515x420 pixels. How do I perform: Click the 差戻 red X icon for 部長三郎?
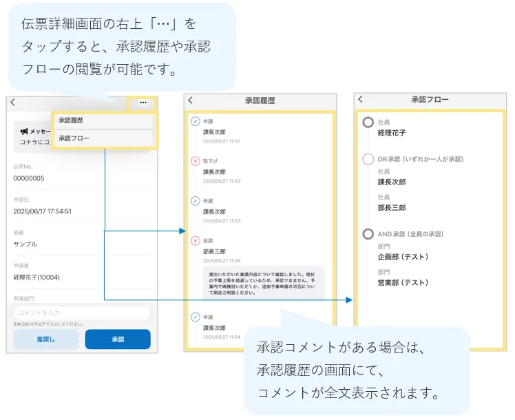pos(196,240)
